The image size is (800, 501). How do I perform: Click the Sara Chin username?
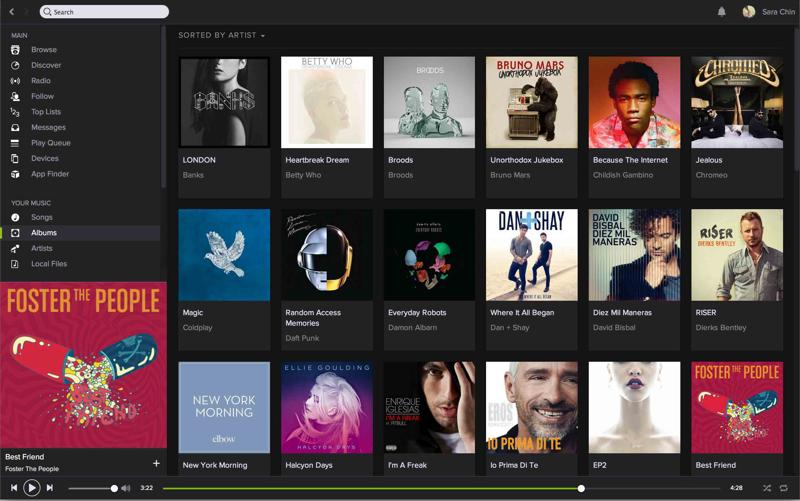coord(778,12)
